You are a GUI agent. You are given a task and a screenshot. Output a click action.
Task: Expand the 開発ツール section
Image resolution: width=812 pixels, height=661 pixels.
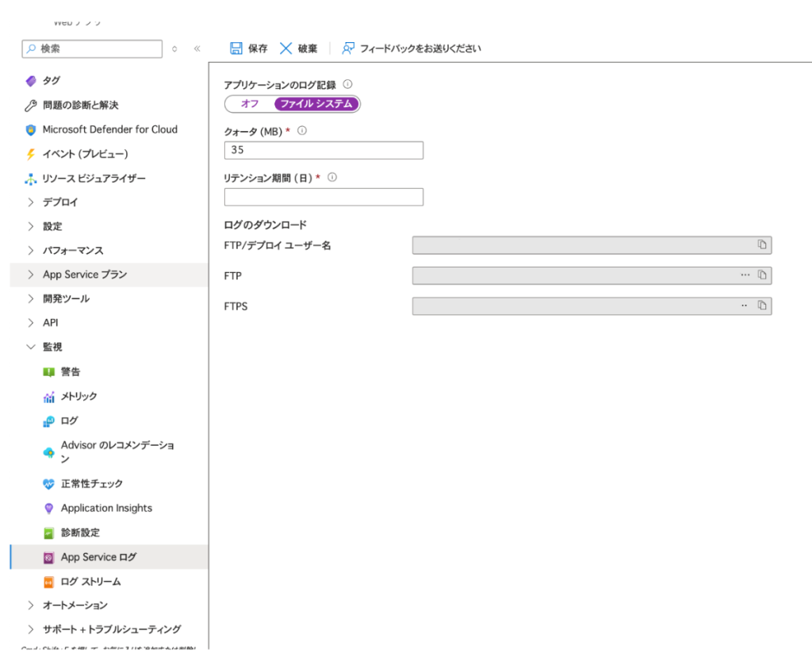click(x=31, y=299)
